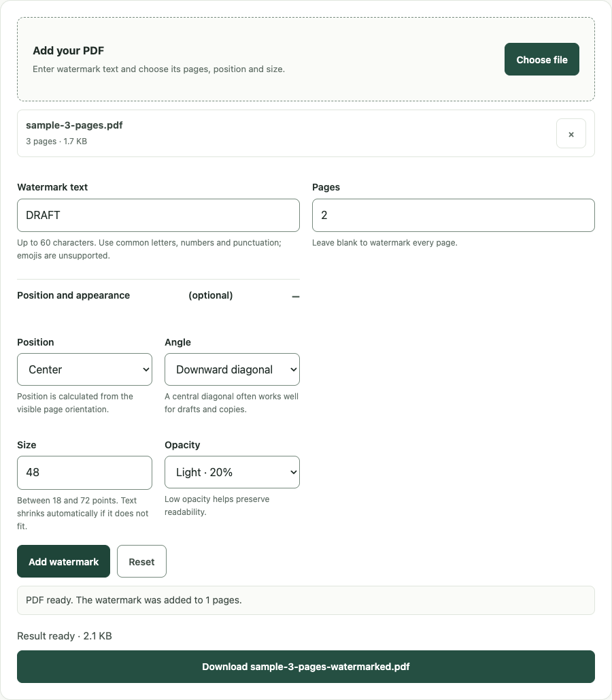This screenshot has width=612, height=700.
Task: Click the "Result ready · 2.1 KB" text
Action: [x=65, y=636]
